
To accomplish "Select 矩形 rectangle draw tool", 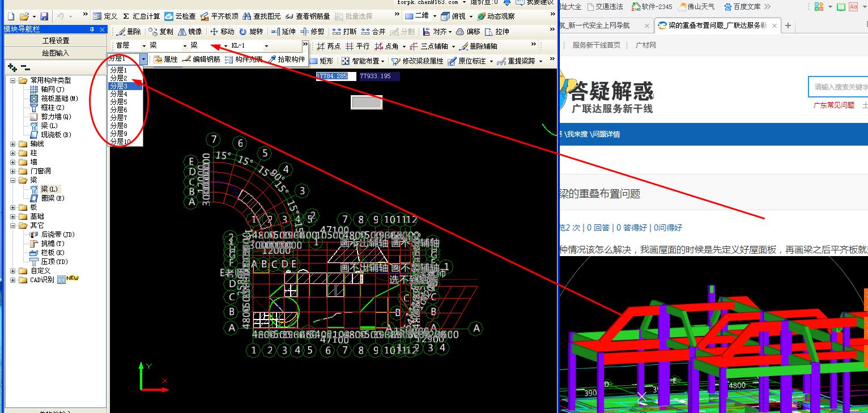I will click(322, 61).
